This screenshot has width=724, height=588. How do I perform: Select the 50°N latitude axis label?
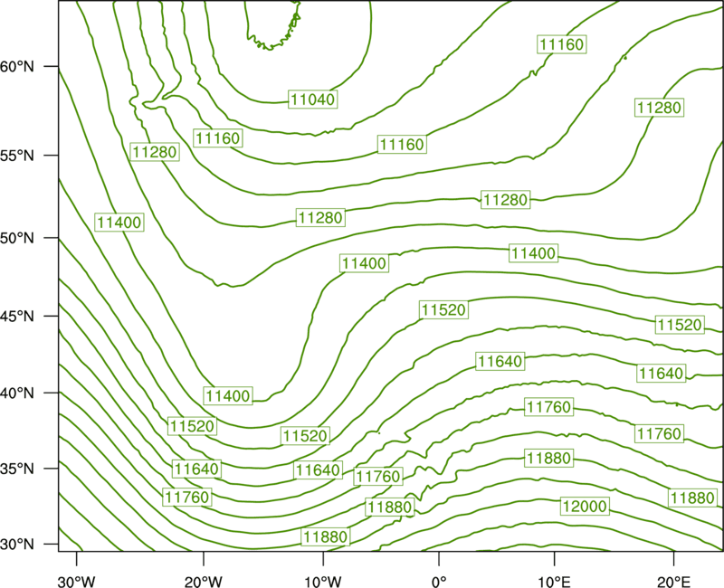[x=17, y=238]
